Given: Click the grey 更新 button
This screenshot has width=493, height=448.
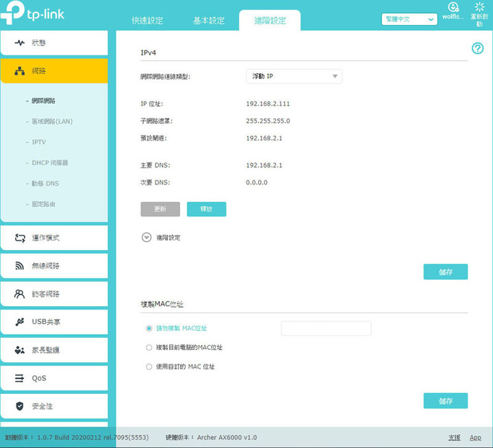Looking at the screenshot, I should (160, 209).
